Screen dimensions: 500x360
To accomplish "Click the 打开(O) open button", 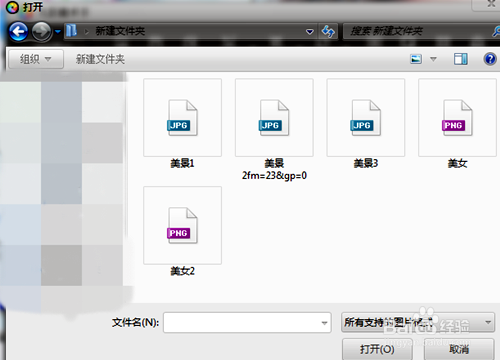I will (x=377, y=349).
